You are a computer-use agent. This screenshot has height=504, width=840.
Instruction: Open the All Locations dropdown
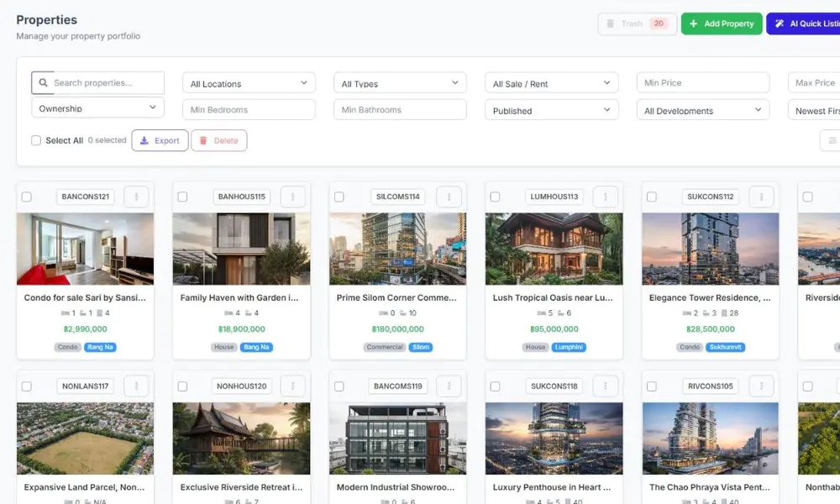click(249, 83)
